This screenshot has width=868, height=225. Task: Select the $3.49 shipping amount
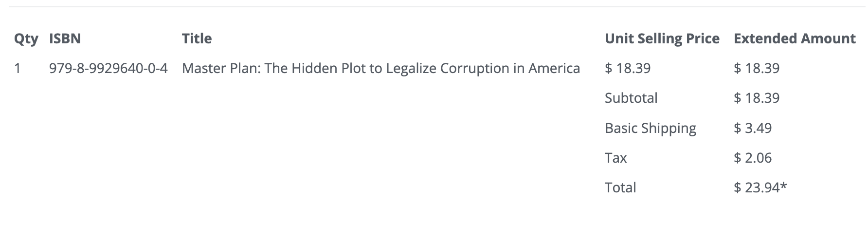752,129
